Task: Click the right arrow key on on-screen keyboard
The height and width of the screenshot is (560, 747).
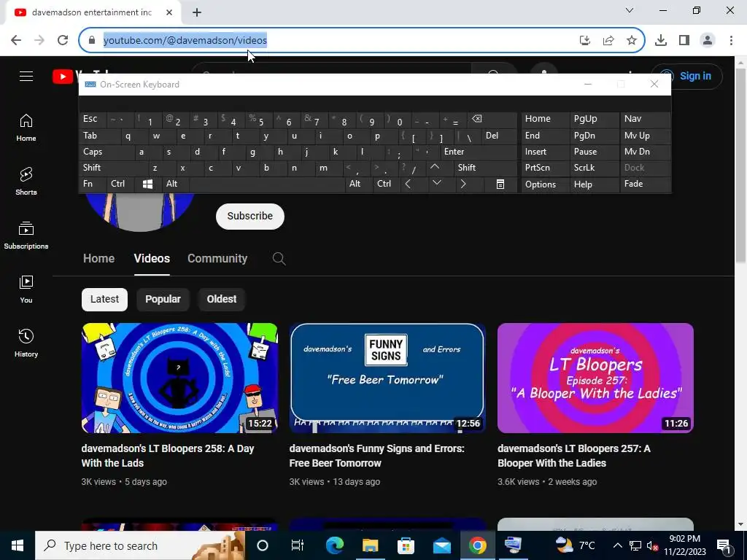Action: tap(462, 184)
